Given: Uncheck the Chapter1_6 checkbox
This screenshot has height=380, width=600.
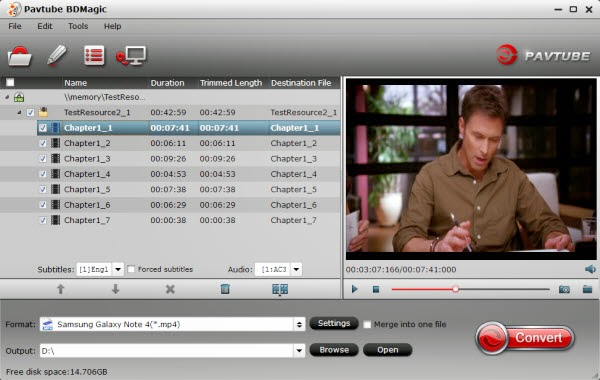Looking at the screenshot, I should coord(43,205).
